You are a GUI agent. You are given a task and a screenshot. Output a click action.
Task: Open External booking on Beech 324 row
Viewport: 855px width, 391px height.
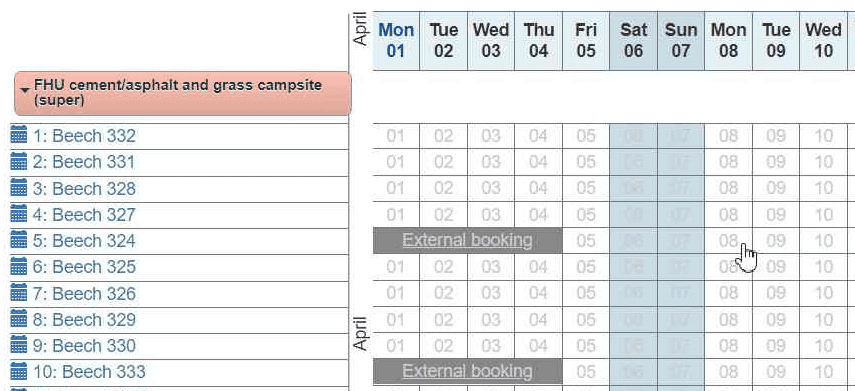point(467,240)
